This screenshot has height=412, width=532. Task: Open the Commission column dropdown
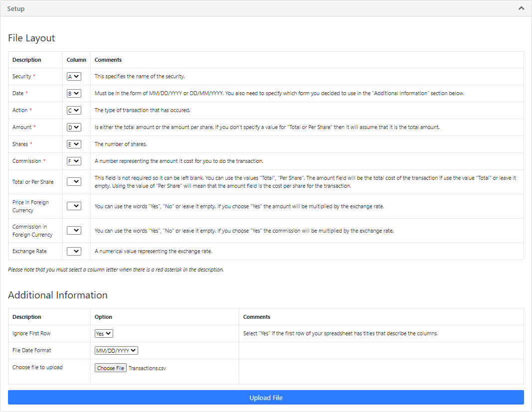(74, 161)
